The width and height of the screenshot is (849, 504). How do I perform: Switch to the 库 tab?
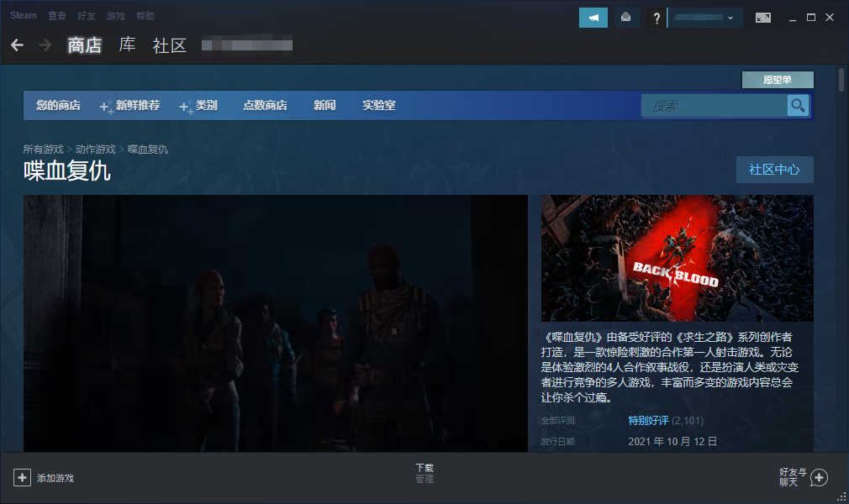[x=127, y=45]
